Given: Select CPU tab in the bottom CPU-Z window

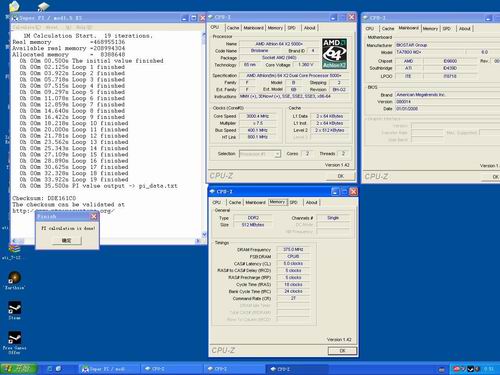Looking at the screenshot, I should (217, 202).
